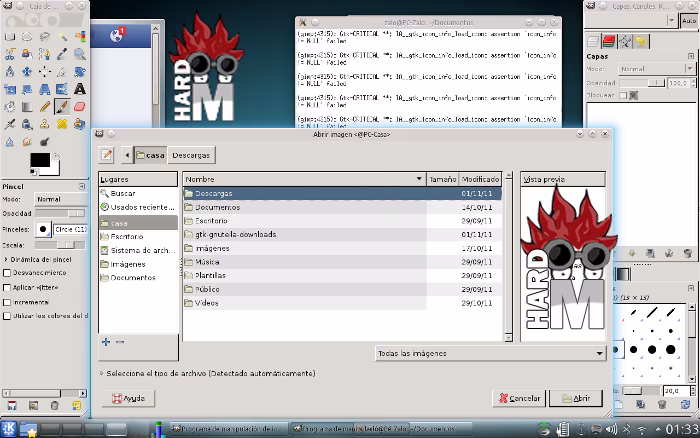Open the Pincel panel menu button
Viewport: 700px width, 438px height.
click(82, 186)
